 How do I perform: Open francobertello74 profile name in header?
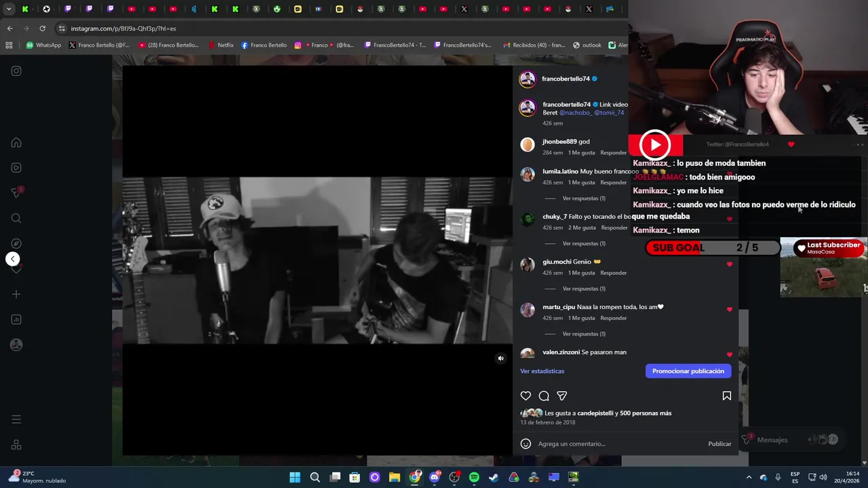coord(566,79)
